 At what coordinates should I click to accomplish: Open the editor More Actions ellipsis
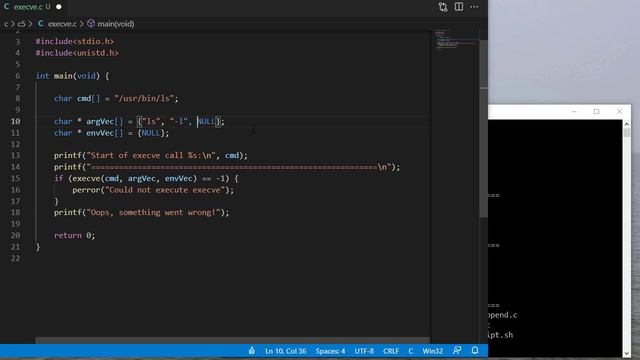pos(474,7)
